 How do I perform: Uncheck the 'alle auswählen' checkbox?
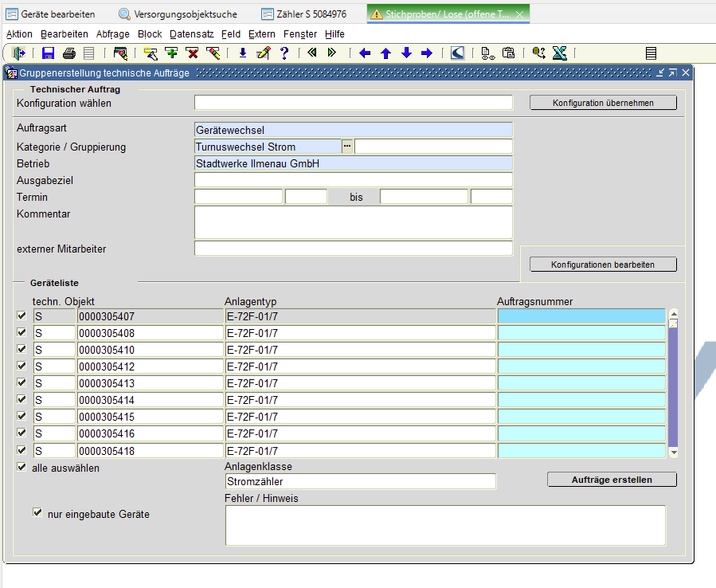(22, 468)
